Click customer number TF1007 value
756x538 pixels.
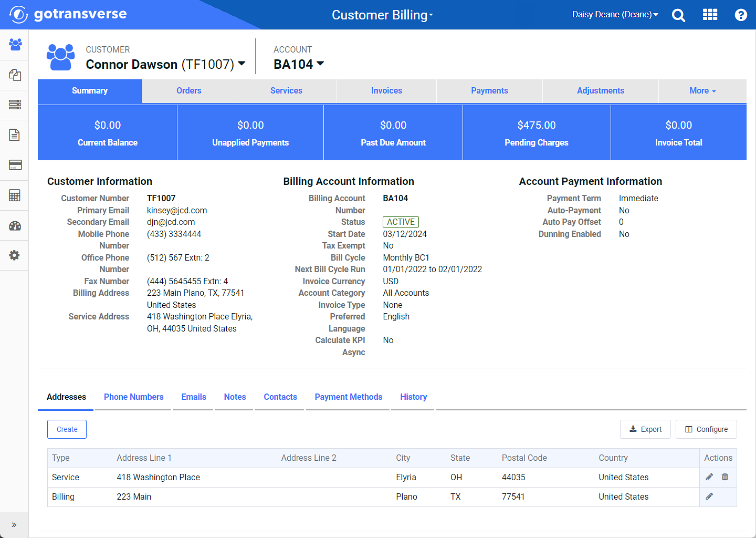click(x=161, y=198)
